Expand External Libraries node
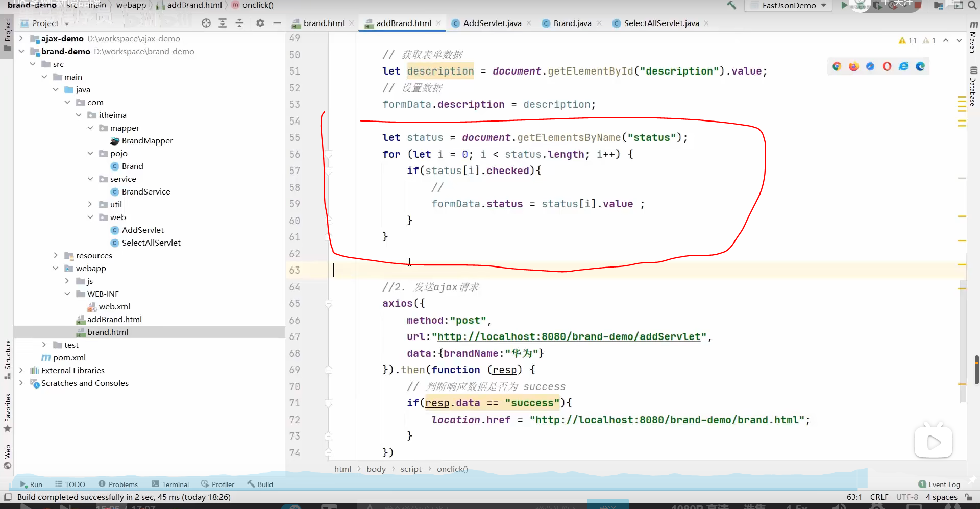 point(21,370)
